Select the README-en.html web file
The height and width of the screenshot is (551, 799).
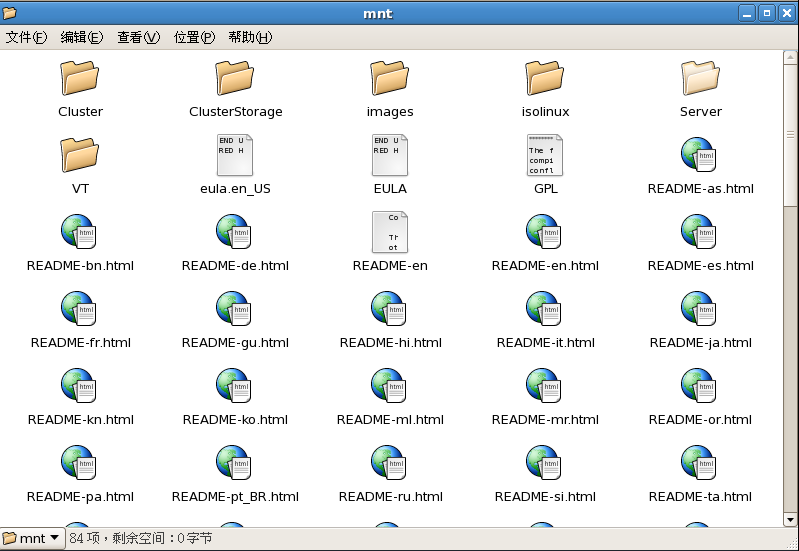point(545,232)
